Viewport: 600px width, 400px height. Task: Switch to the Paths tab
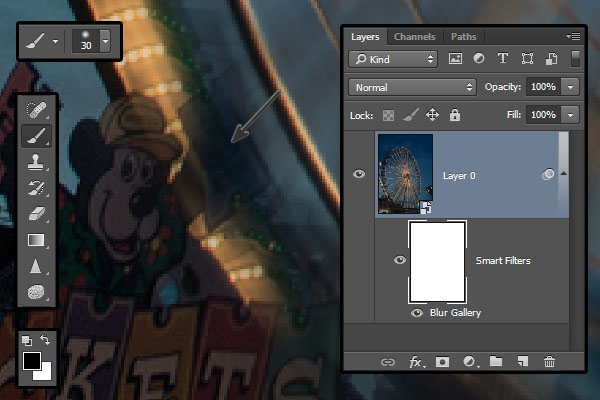[x=464, y=37]
